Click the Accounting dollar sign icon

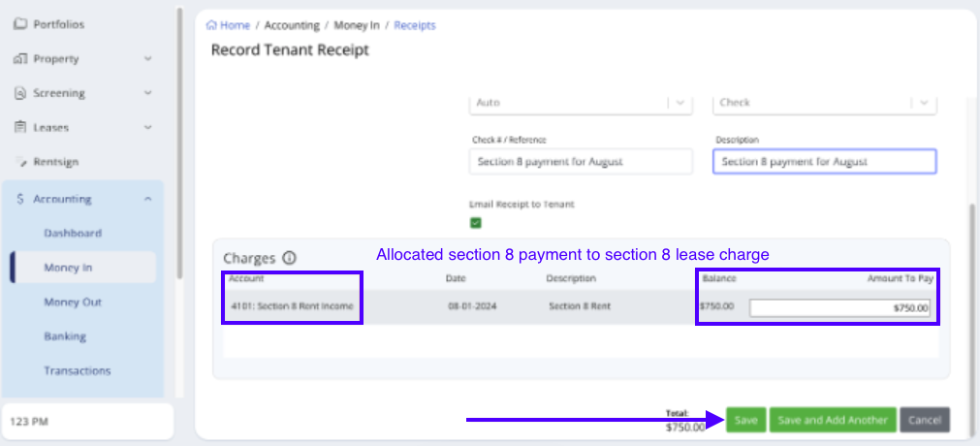(x=19, y=199)
